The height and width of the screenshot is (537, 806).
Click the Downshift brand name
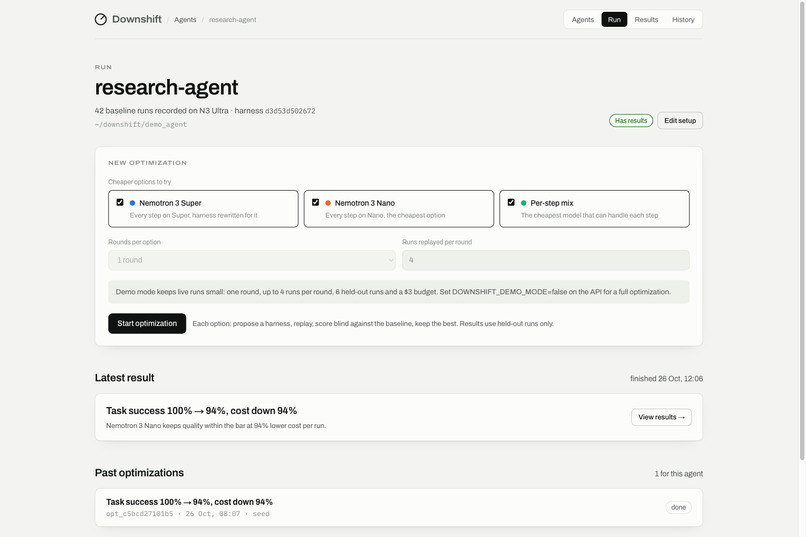136,19
